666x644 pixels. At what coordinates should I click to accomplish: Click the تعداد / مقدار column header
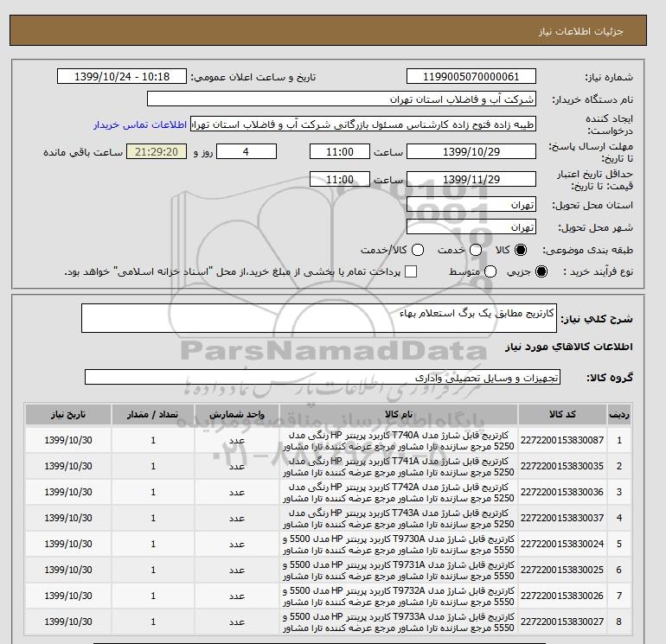point(153,414)
